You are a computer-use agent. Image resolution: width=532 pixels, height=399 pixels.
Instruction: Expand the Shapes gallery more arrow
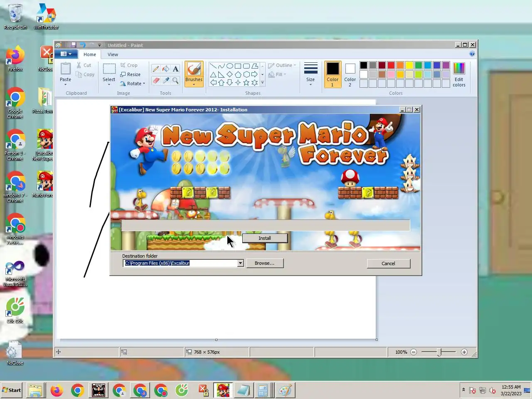click(262, 83)
